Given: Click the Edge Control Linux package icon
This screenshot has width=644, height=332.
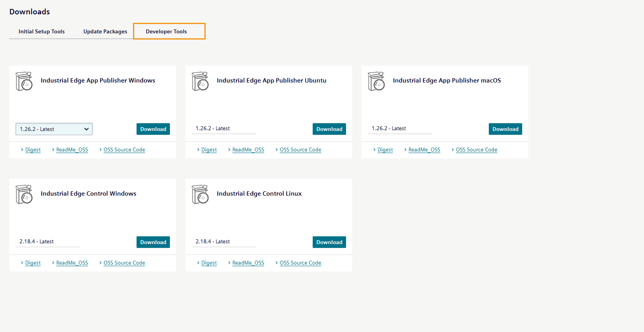Looking at the screenshot, I should [200, 194].
